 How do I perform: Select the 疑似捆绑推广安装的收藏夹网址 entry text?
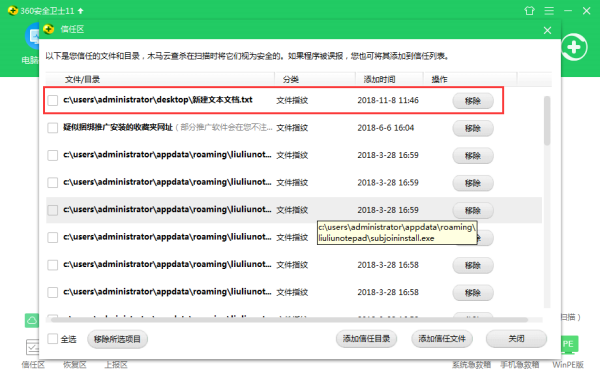click(118, 127)
